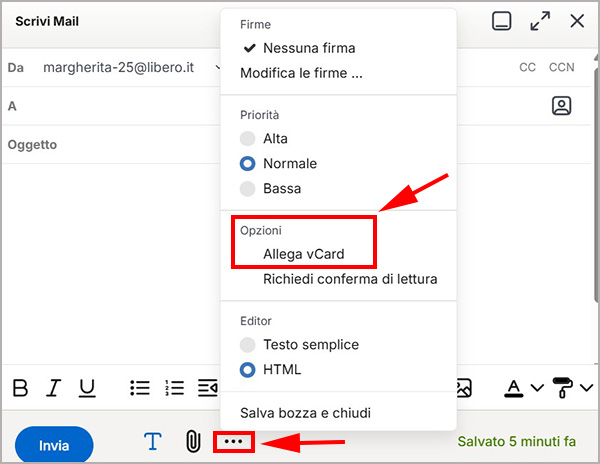
Task: Attach a file with the paperclip icon
Action: pos(193,442)
